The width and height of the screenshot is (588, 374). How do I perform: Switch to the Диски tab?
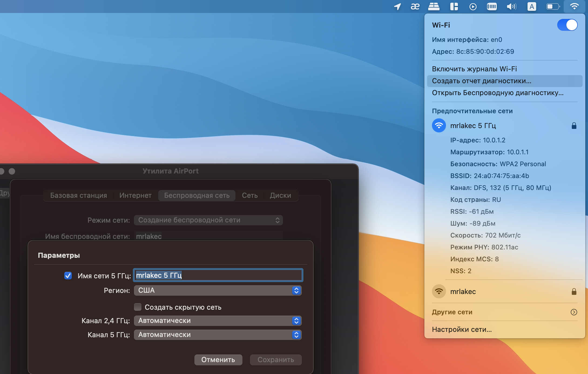click(x=281, y=195)
